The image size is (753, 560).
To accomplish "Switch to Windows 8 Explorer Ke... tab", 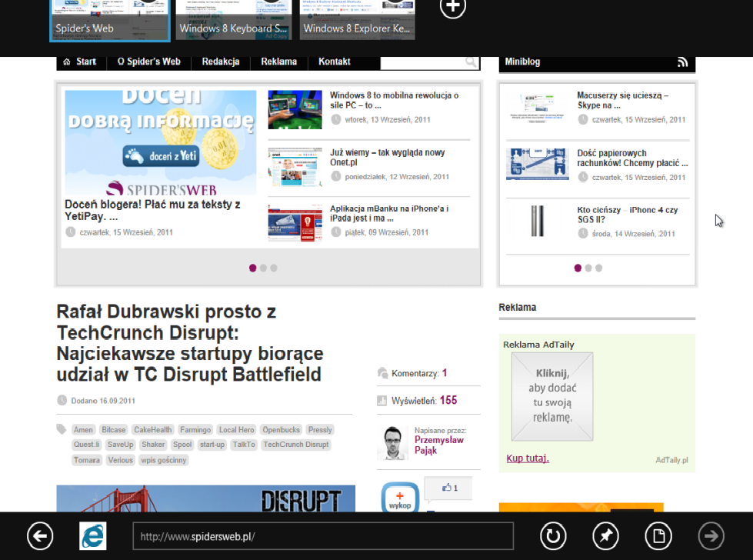I will (358, 20).
